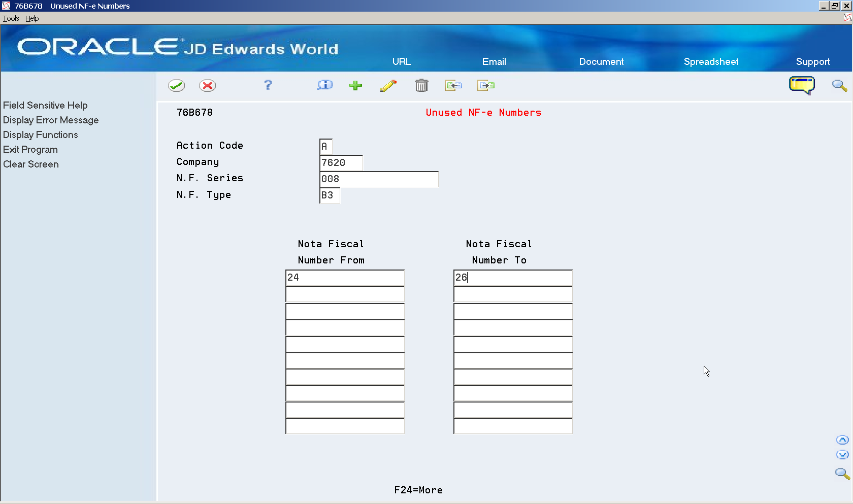853x504 pixels.
Task: Close the 76B678 window
Action: pyautogui.click(x=846, y=6)
